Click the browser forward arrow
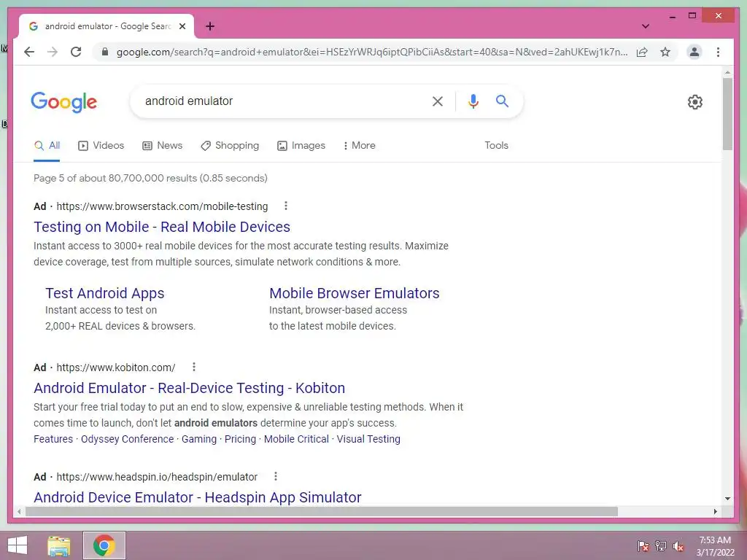Viewport: 747px width, 560px height. click(53, 52)
